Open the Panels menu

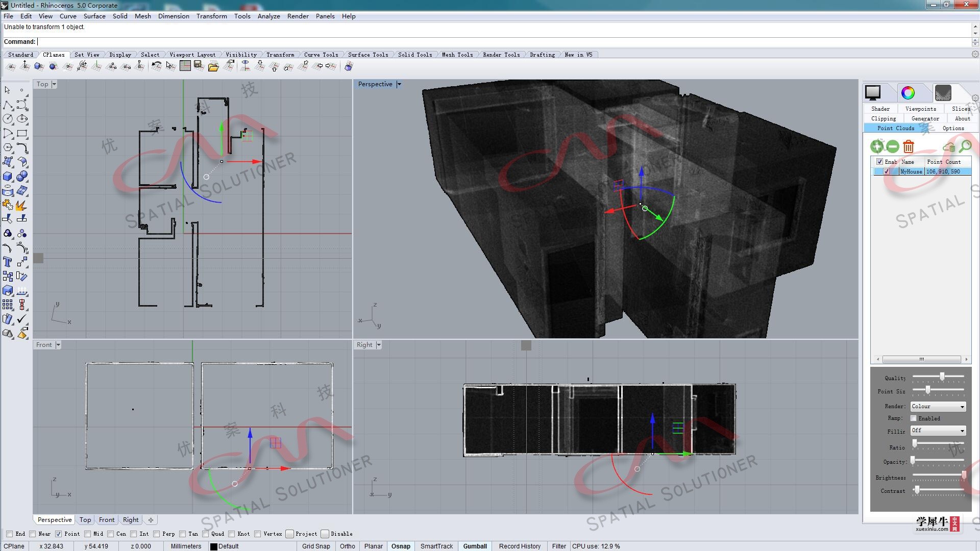[325, 16]
